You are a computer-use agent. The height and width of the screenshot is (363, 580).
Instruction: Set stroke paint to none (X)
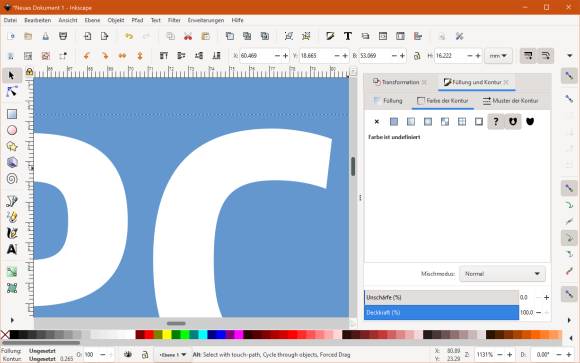(x=377, y=121)
